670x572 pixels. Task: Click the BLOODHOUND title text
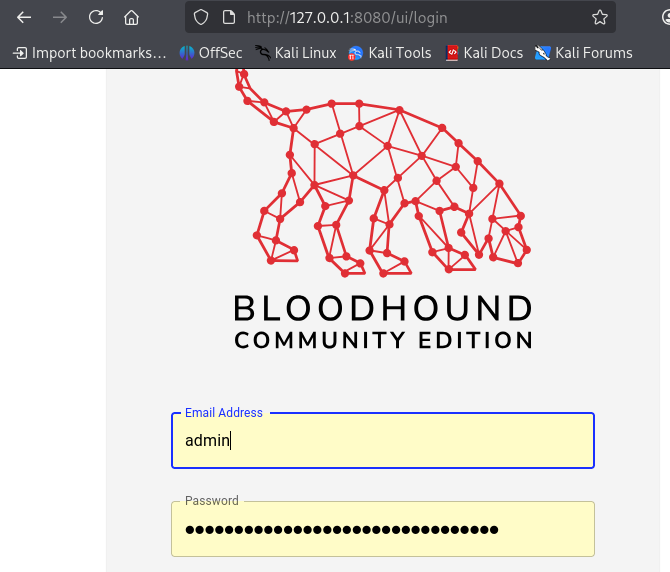[383, 308]
